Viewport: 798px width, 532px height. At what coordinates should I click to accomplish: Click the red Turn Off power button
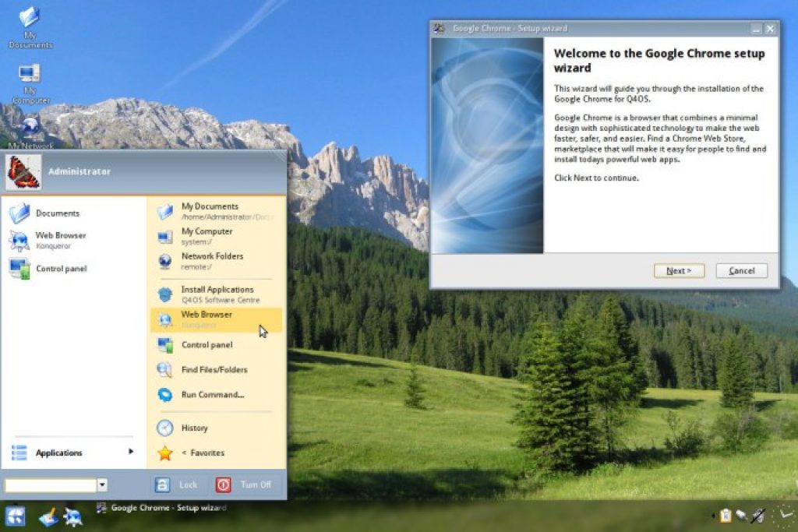coord(244,484)
